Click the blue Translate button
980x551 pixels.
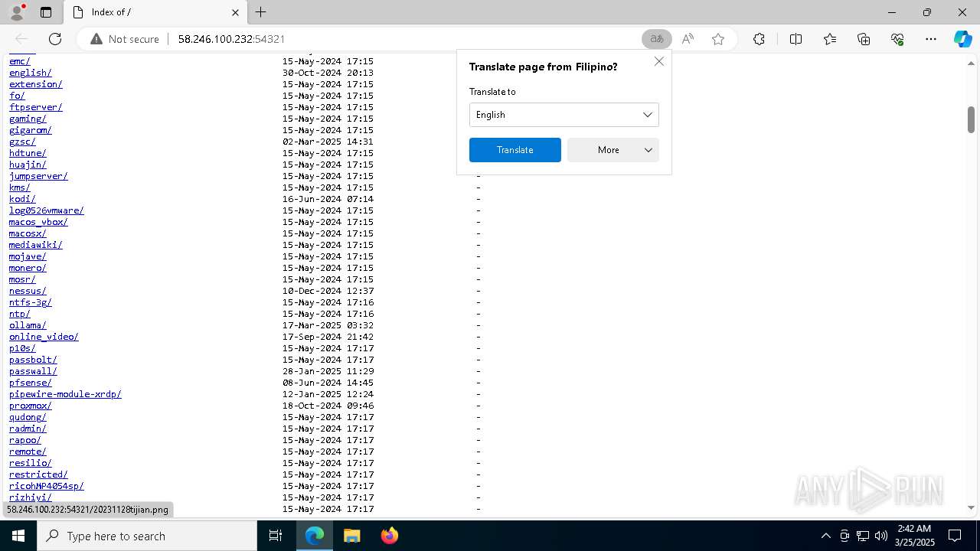514,150
